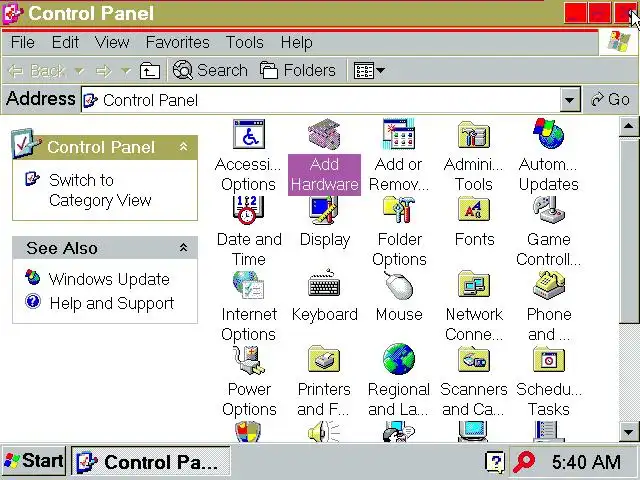Open Folder Options applet
This screenshot has width=640, height=480.
[399, 232]
